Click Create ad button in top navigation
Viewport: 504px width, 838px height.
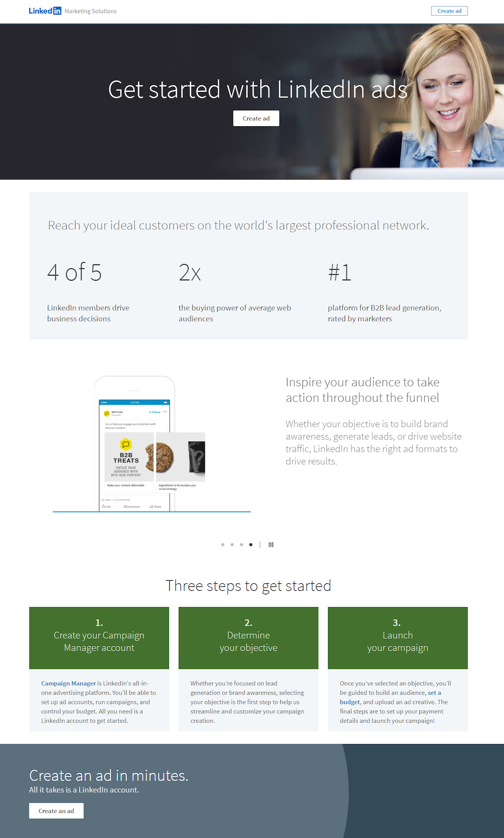(x=449, y=11)
